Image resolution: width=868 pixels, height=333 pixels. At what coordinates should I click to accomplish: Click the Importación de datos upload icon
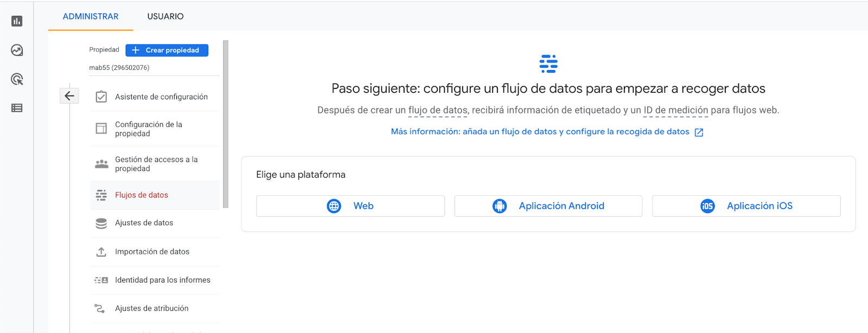click(x=101, y=252)
